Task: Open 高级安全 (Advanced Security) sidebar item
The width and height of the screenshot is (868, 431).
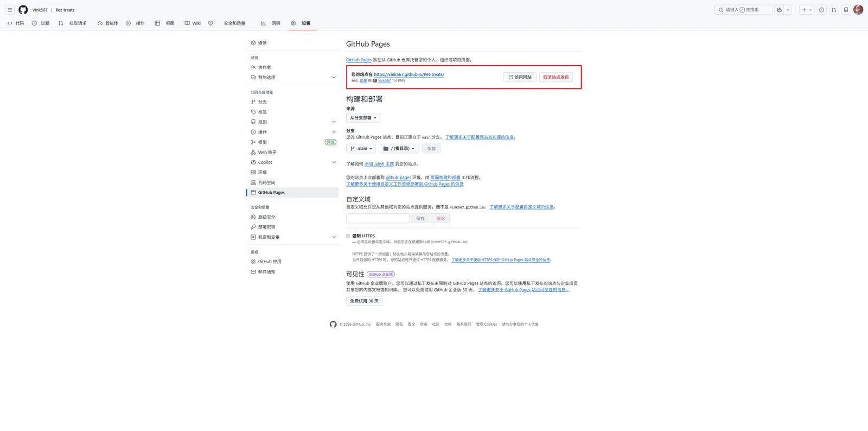Action: [x=293, y=217]
